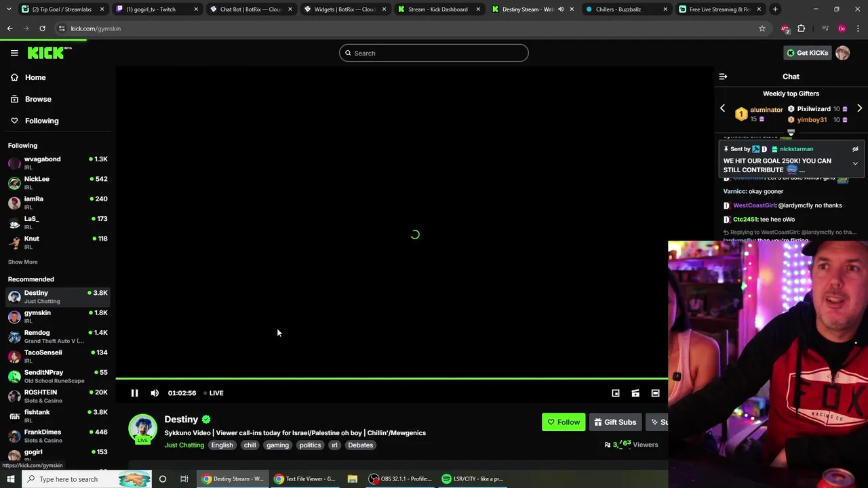Open mini player picture-in-picture icon
Viewport: 868px width, 488px height.
tap(616, 393)
